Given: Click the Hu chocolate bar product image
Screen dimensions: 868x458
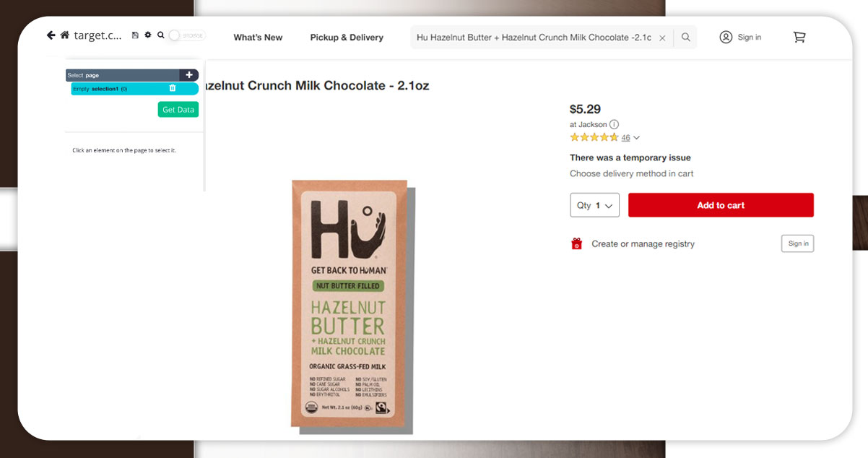Looking at the screenshot, I should pos(349,303).
